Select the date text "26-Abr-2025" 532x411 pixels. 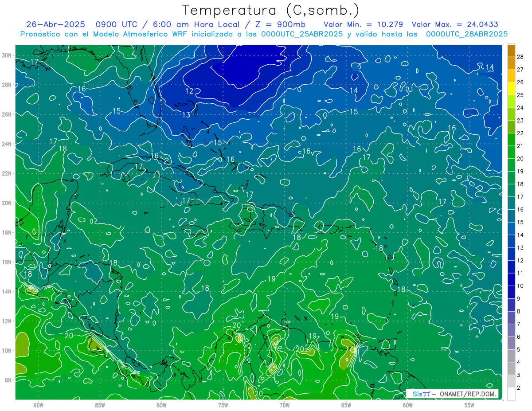pos(56,24)
